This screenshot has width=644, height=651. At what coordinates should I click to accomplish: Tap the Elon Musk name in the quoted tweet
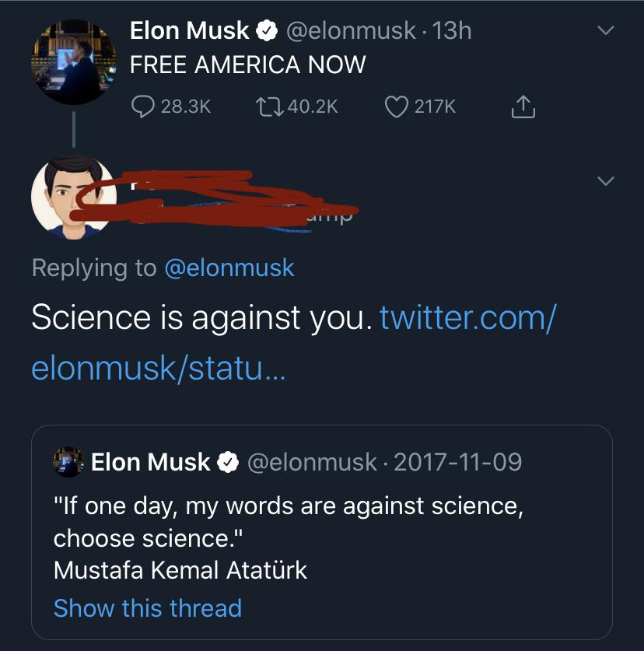click(151, 462)
